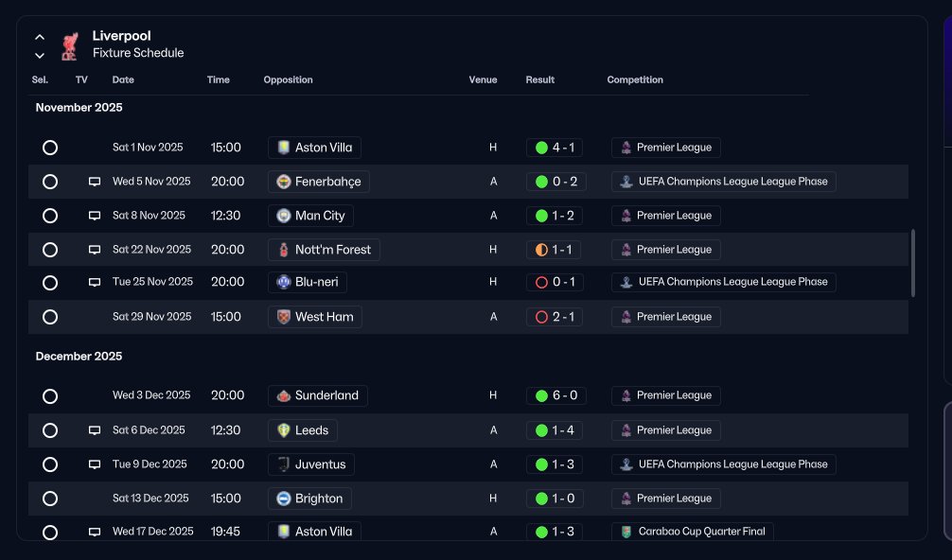Sort by the Competition column header
Screen dimensions: 952x560
(635, 79)
